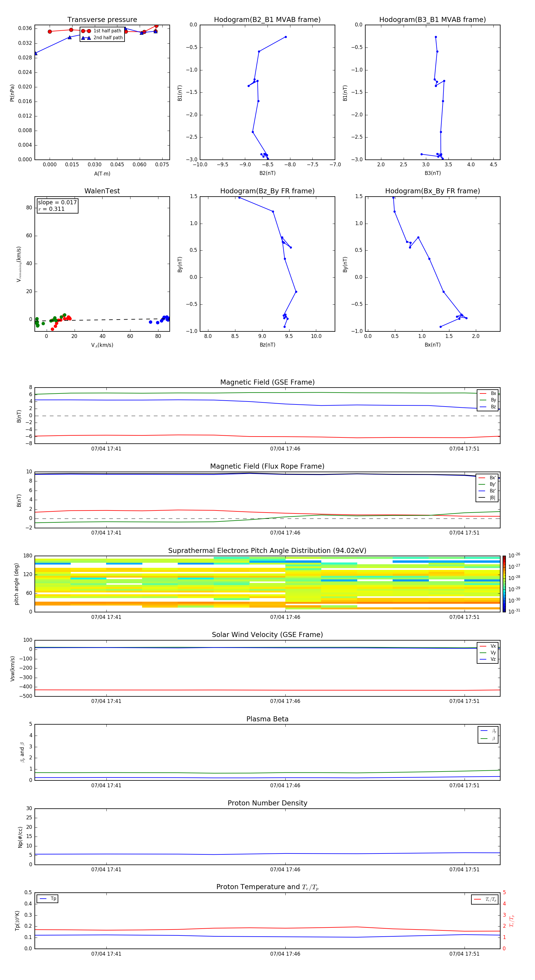Select the "Bx'" legend entry in Flux Rope panel
Viewport: 535px width, 980px height.
(x=487, y=478)
